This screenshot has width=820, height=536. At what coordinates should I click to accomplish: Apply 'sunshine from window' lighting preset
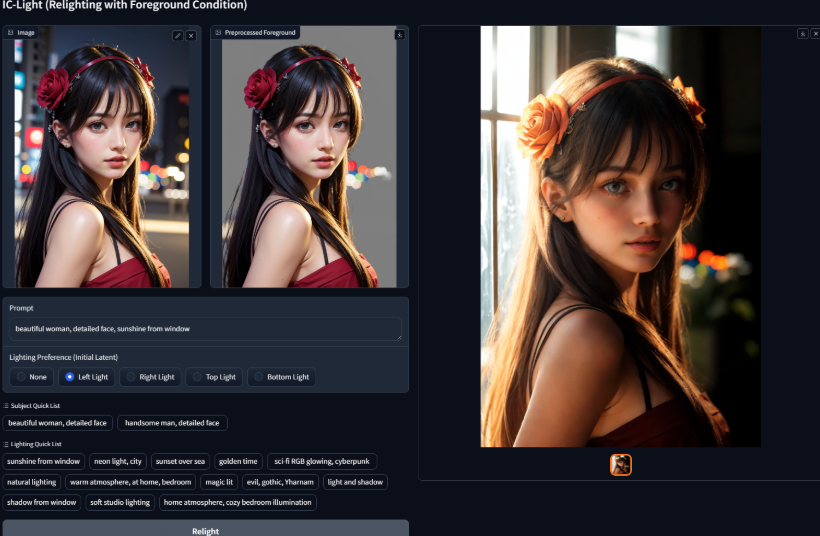coord(43,461)
